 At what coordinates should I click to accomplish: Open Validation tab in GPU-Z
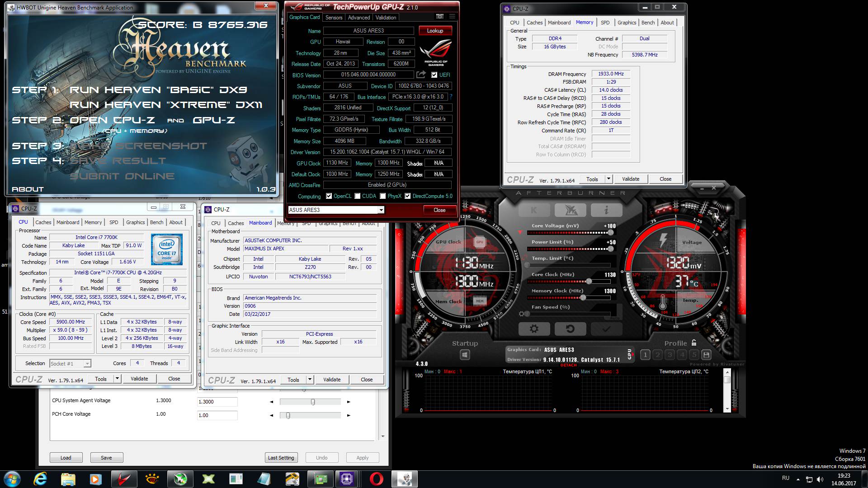click(x=386, y=18)
